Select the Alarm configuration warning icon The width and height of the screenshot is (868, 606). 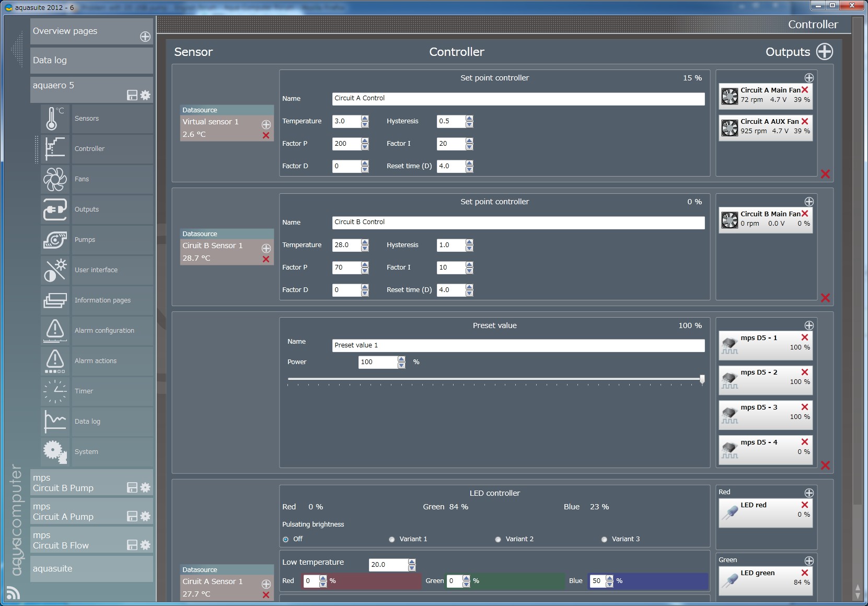[x=55, y=331]
